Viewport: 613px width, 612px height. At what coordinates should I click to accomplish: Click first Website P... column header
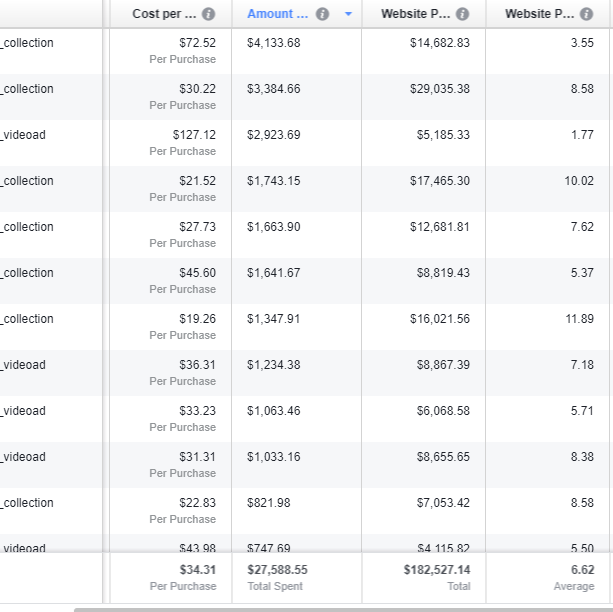pyautogui.click(x=416, y=14)
